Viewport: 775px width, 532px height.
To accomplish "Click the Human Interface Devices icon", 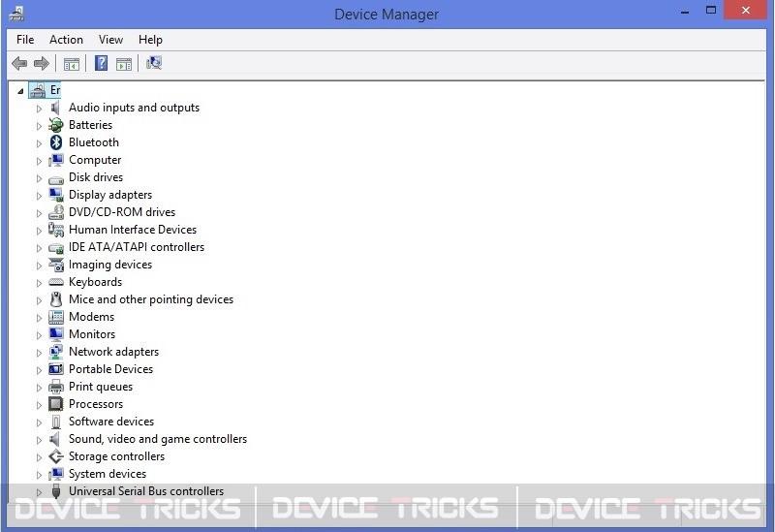I will click(x=56, y=230).
